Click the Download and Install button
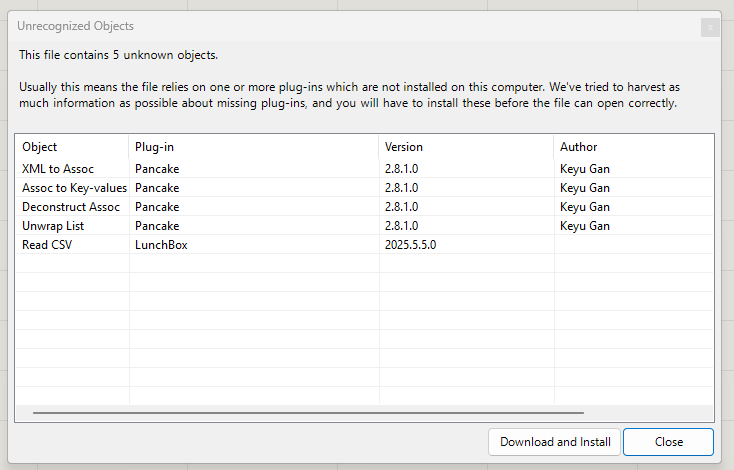The image size is (734, 470). point(554,442)
